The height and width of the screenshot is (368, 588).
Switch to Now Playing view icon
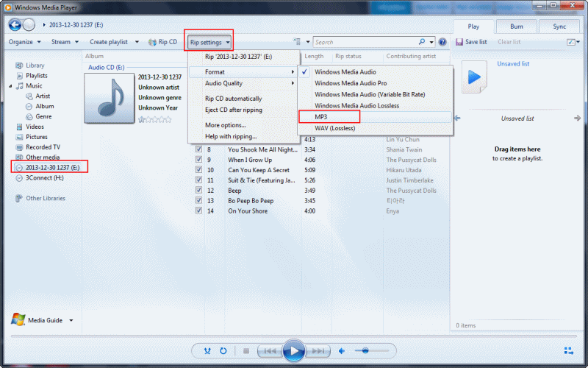(x=569, y=351)
